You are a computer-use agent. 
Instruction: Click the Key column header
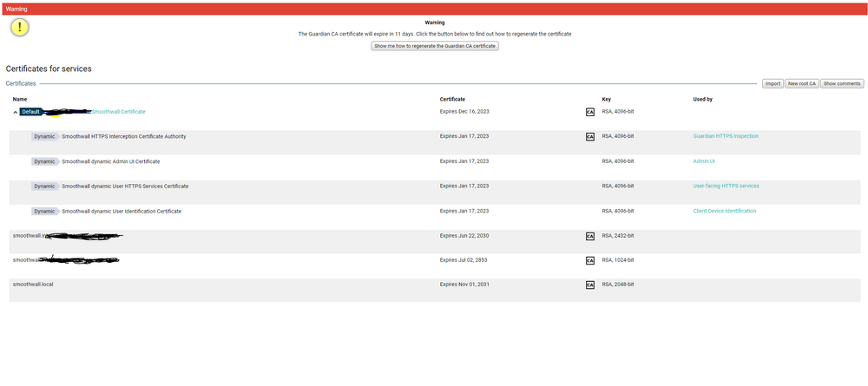coord(606,100)
